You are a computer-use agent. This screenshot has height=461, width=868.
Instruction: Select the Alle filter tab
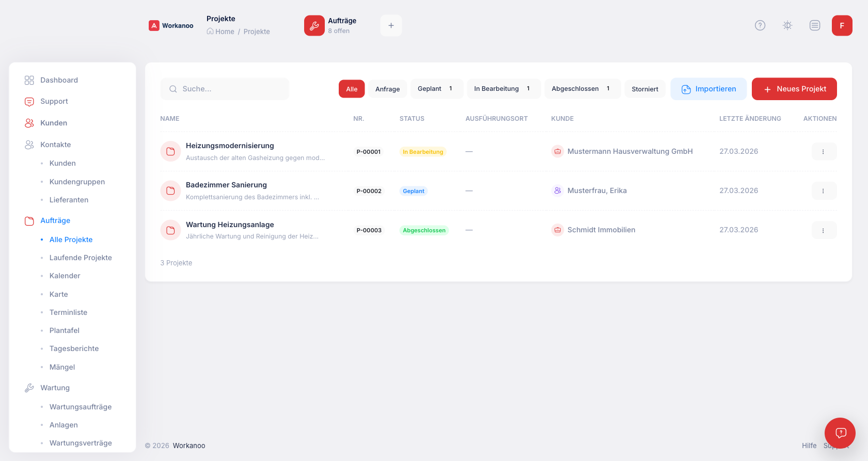click(x=352, y=89)
